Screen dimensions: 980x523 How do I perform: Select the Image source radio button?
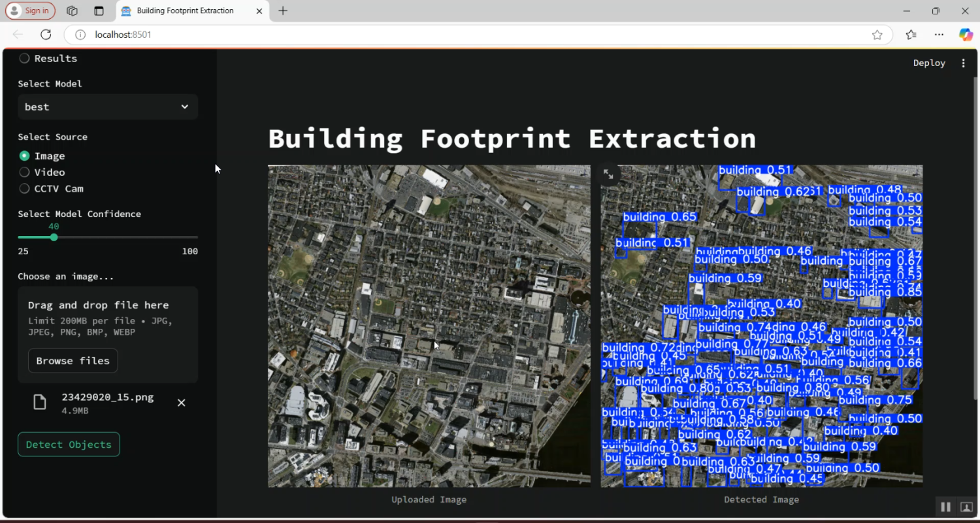pyautogui.click(x=25, y=156)
